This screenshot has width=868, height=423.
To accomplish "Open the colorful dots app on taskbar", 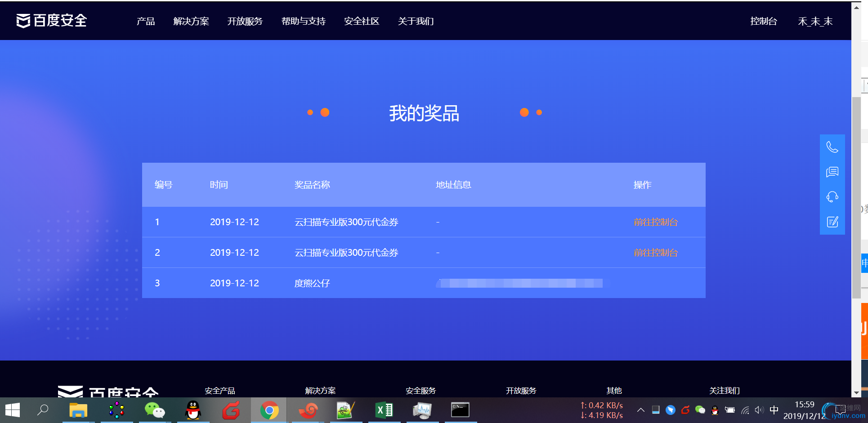I will [x=116, y=410].
